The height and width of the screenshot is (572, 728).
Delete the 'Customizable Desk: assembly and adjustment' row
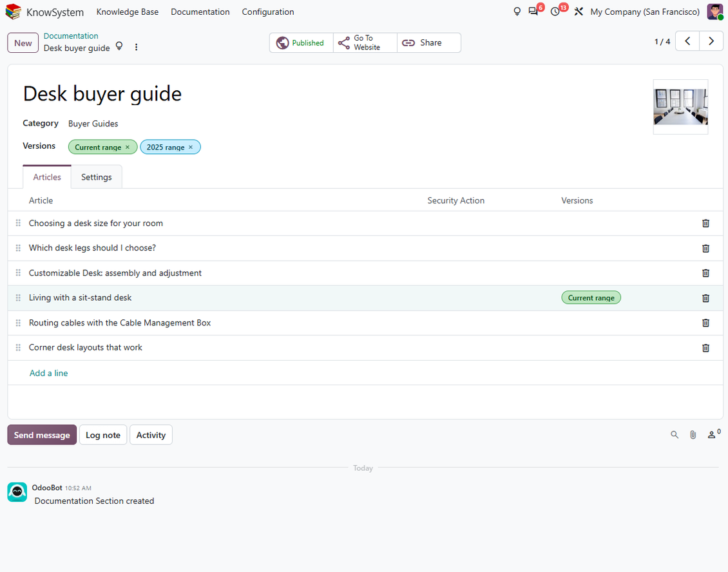pos(705,273)
